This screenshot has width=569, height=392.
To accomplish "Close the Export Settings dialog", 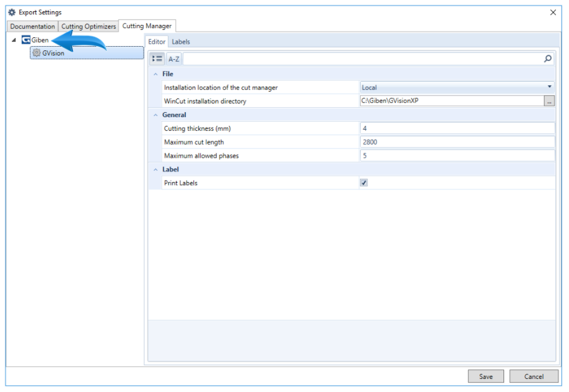I will 553,12.
